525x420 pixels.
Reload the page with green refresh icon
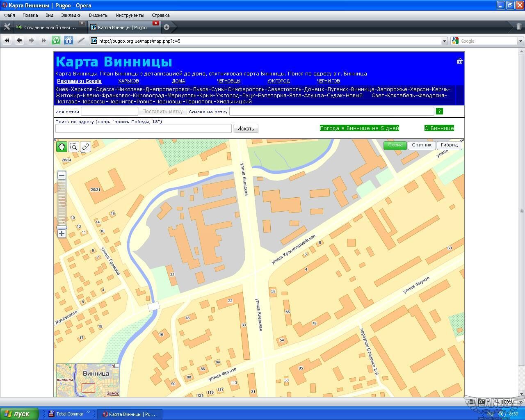[56, 40]
